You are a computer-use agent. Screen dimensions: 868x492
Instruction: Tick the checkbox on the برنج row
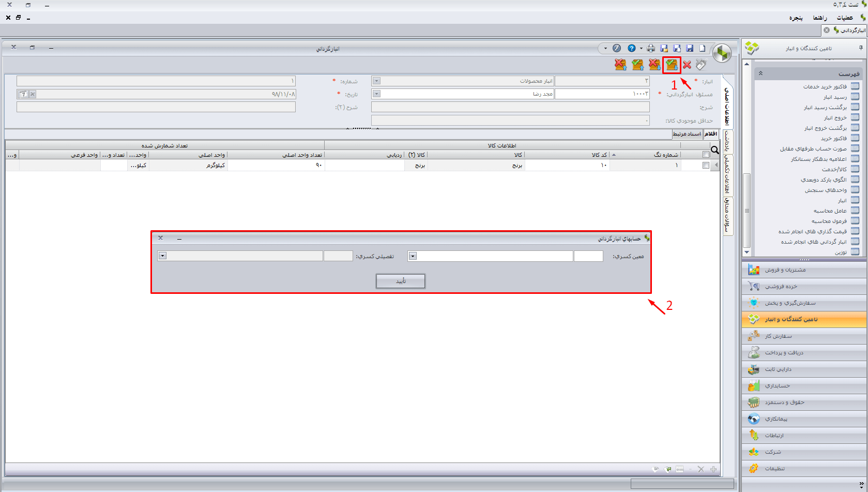[706, 166]
